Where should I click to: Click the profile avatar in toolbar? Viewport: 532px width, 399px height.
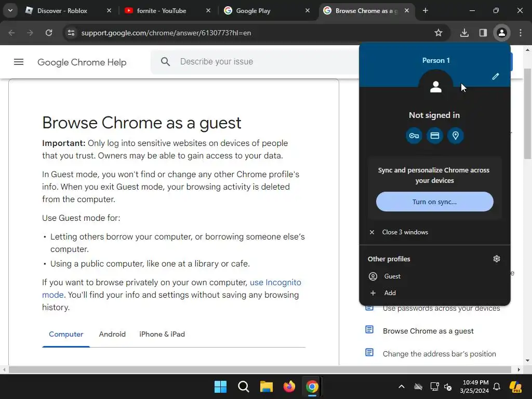pos(502,33)
